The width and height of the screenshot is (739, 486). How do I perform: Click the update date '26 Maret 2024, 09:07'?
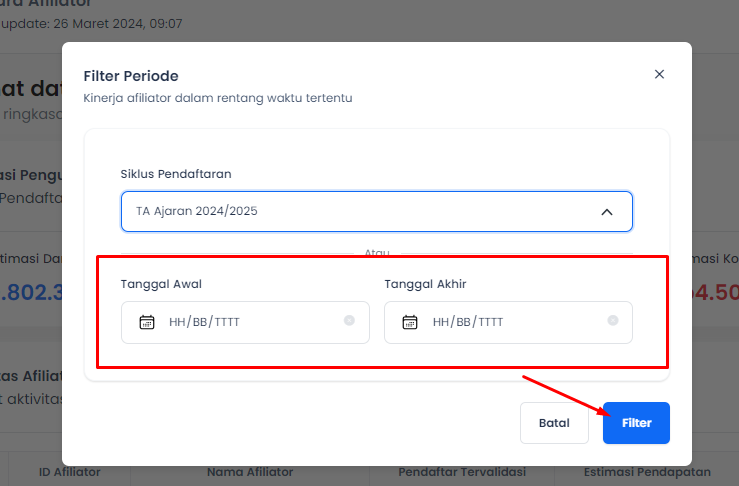(118, 24)
